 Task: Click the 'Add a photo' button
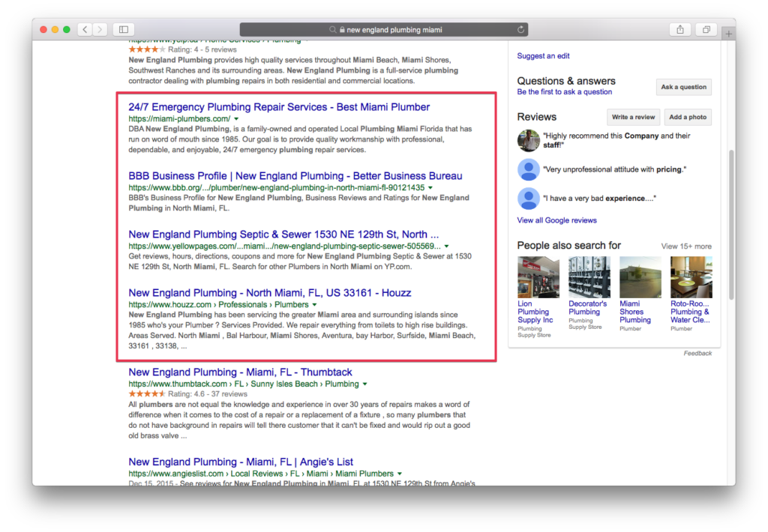click(688, 117)
